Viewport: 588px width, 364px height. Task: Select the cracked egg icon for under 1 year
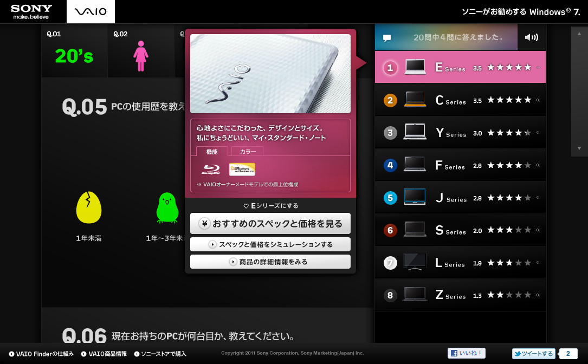(88, 209)
